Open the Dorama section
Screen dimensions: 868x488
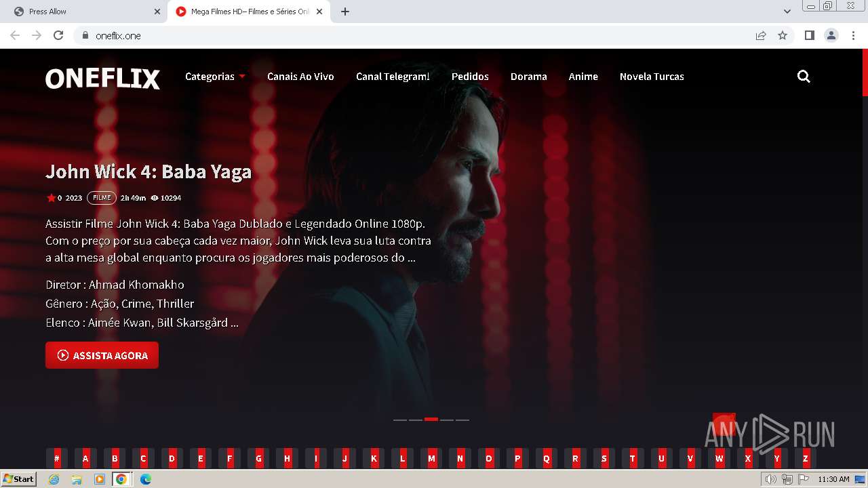tap(529, 77)
